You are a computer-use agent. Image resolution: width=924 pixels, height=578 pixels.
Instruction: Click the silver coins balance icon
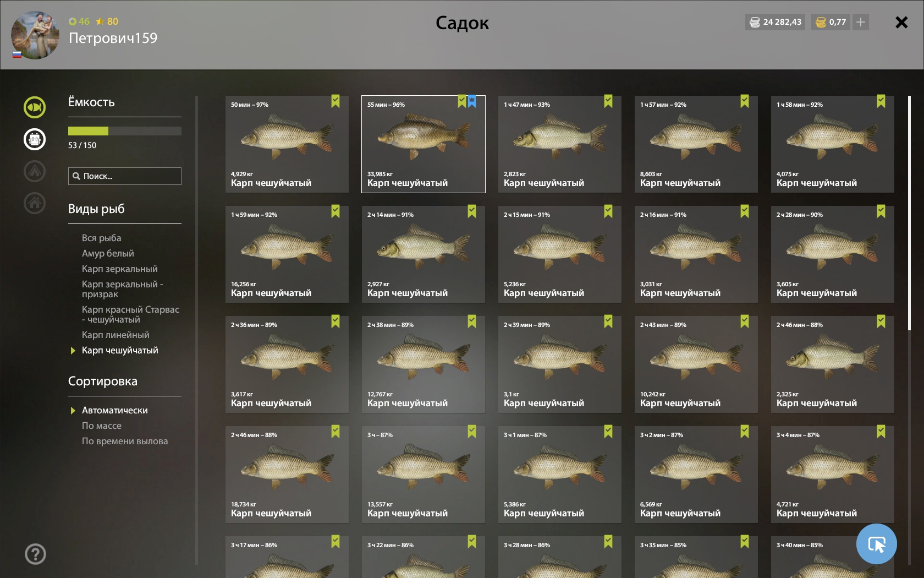(x=755, y=22)
